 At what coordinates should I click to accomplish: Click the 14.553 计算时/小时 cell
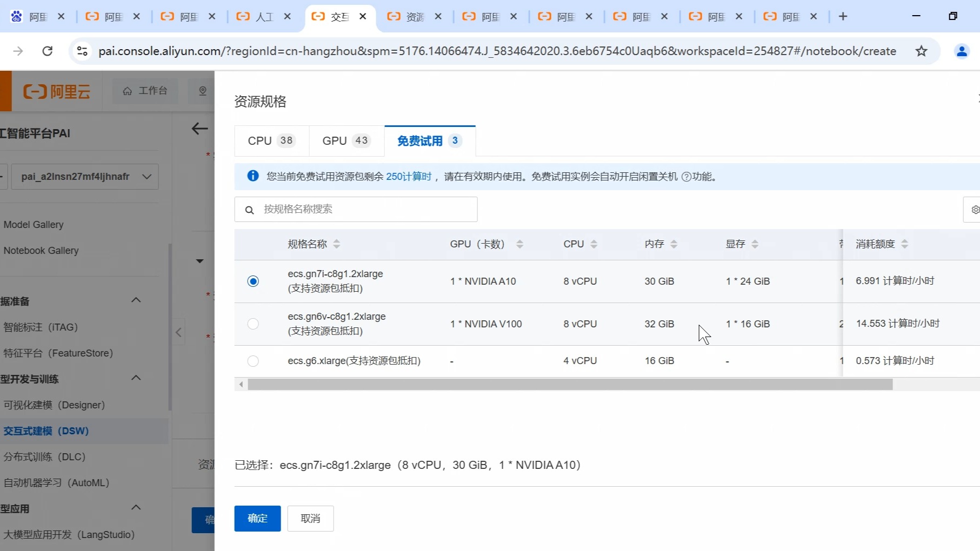[897, 324]
